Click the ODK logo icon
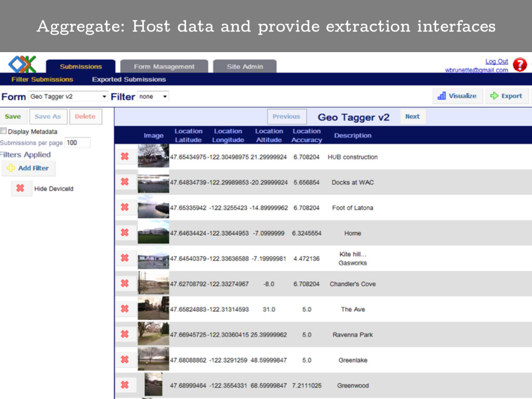Screen dimensions: 532x399 22,64
